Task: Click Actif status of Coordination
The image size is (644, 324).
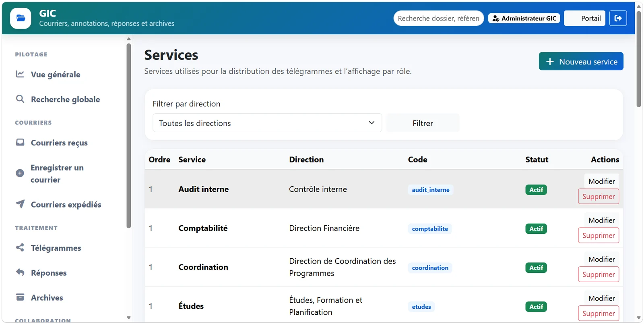Action: click(x=536, y=268)
